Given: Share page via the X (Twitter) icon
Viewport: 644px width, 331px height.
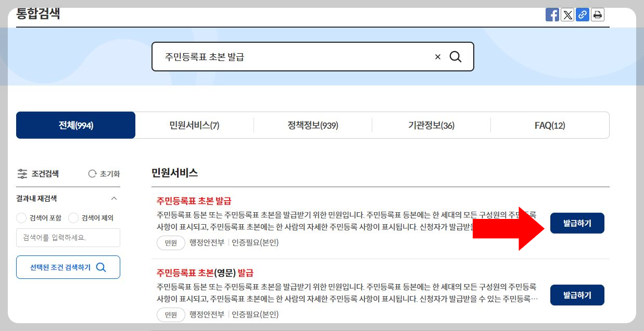Looking at the screenshot, I should point(567,15).
